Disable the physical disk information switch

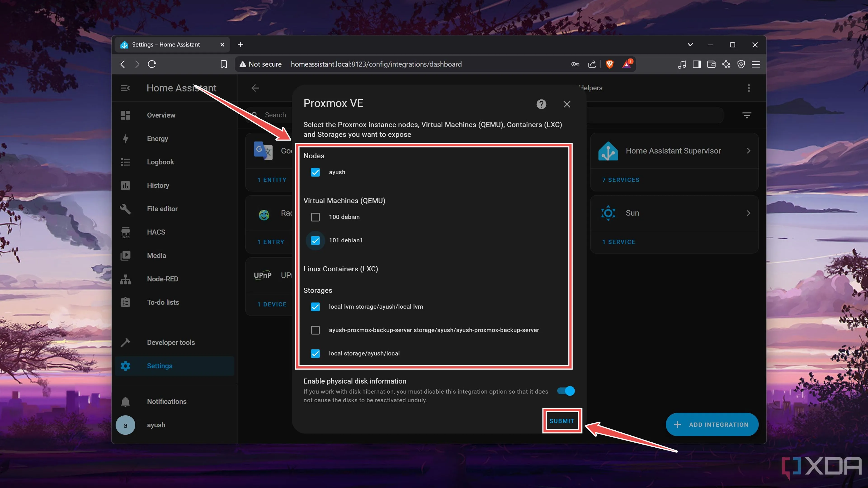(x=566, y=391)
